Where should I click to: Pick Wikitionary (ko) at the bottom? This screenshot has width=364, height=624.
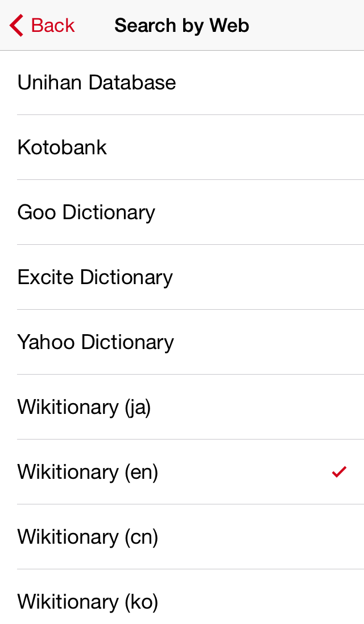point(88,602)
